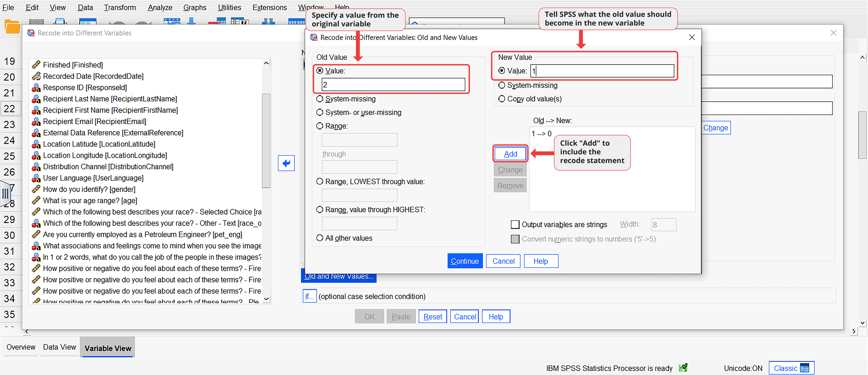Click Reset in the Recode dialog

[x=433, y=316]
